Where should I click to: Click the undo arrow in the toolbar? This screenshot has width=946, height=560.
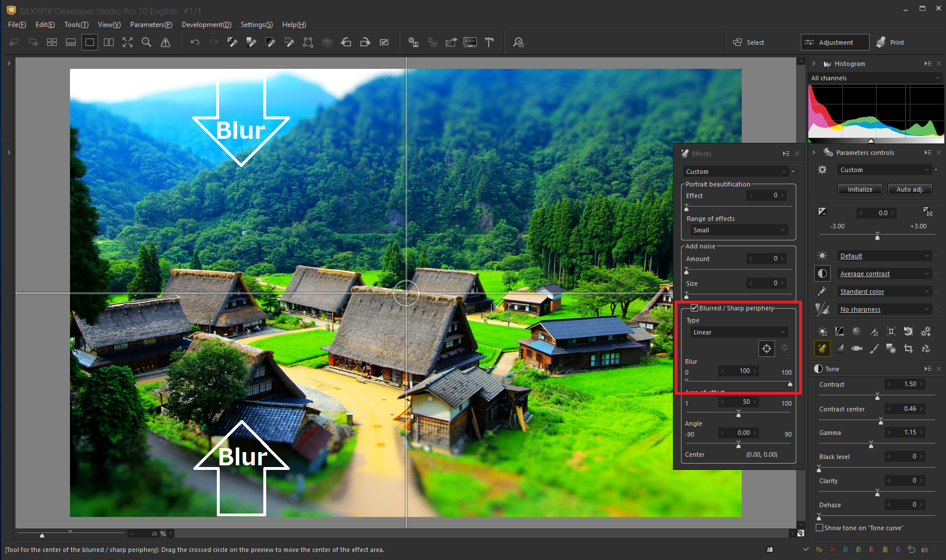(195, 42)
